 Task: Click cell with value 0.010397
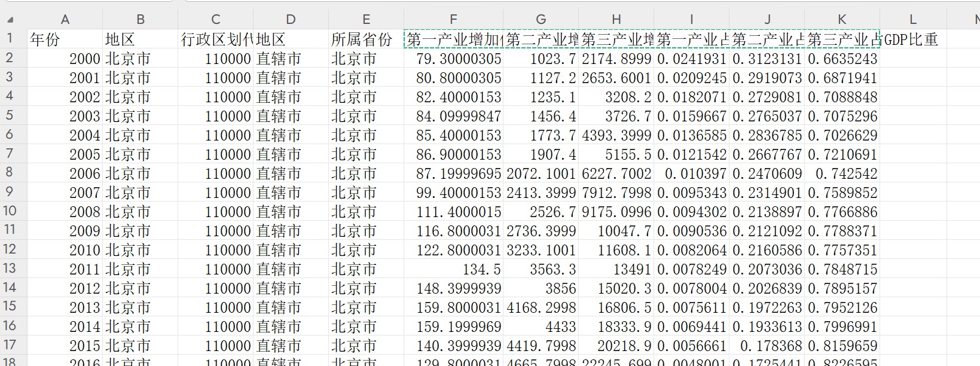coord(692,173)
